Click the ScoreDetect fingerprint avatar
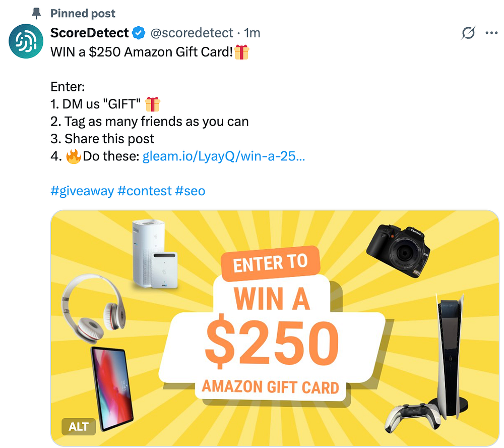Image resolution: width=504 pixels, height=448 pixels. click(x=26, y=41)
